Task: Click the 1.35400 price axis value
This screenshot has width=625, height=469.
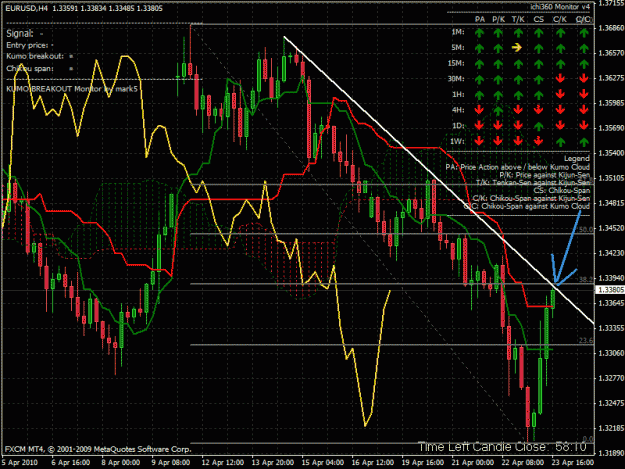Action: coord(611,153)
